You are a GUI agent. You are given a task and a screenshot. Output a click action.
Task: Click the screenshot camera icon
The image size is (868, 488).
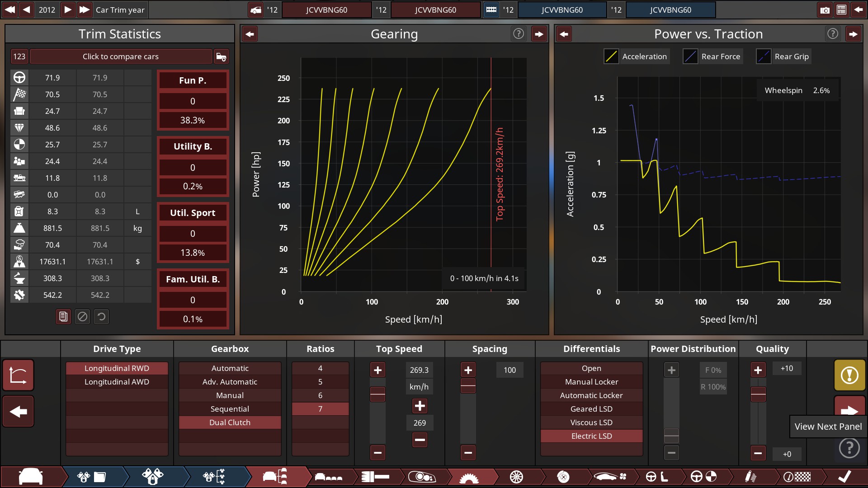[825, 9]
